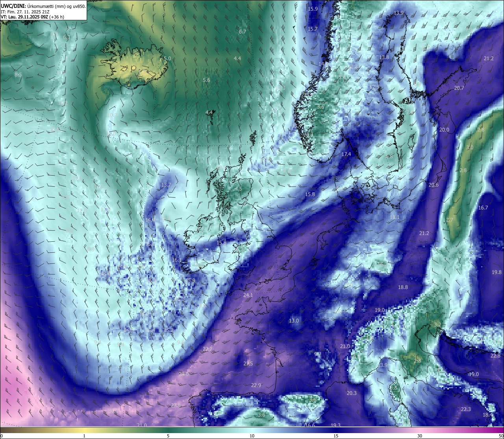Select the 22.9 value label
The height and width of the screenshot is (439, 504).
pos(256,385)
